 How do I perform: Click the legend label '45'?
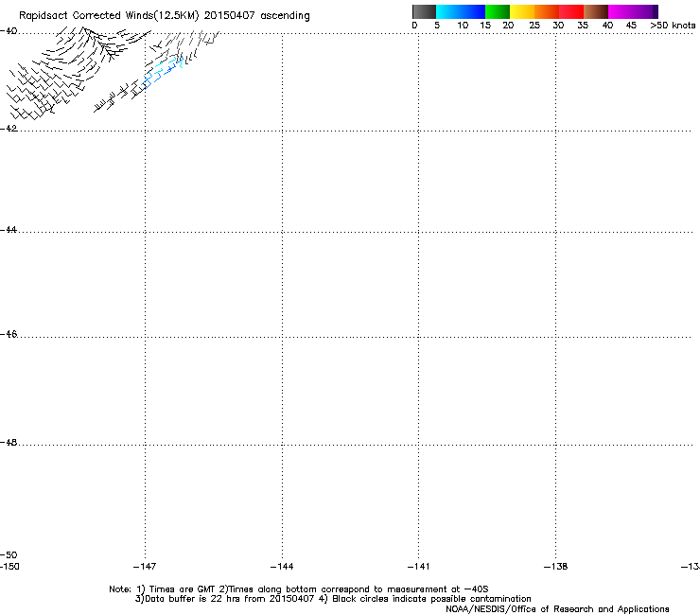click(631, 26)
